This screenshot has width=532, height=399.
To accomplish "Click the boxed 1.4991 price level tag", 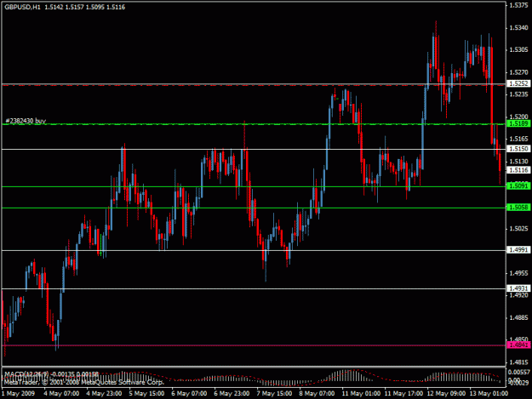I will coord(518,250).
